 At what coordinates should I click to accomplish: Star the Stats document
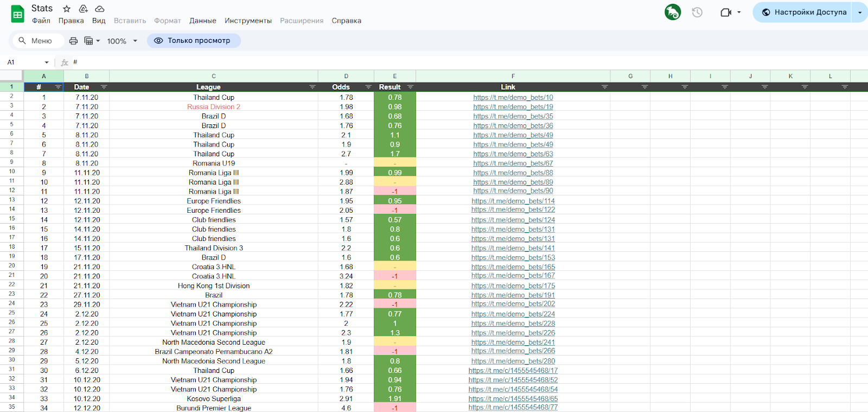pos(67,9)
